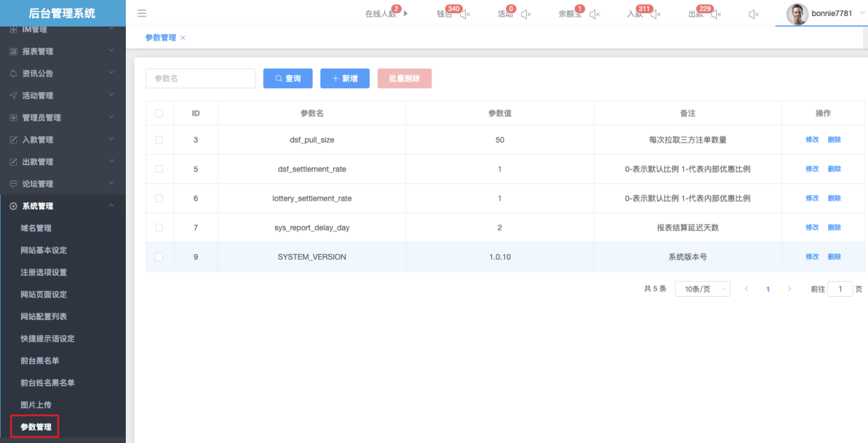Mute the 活动 notification speaker icon
This screenshot has height=443, width=868.
526,14
